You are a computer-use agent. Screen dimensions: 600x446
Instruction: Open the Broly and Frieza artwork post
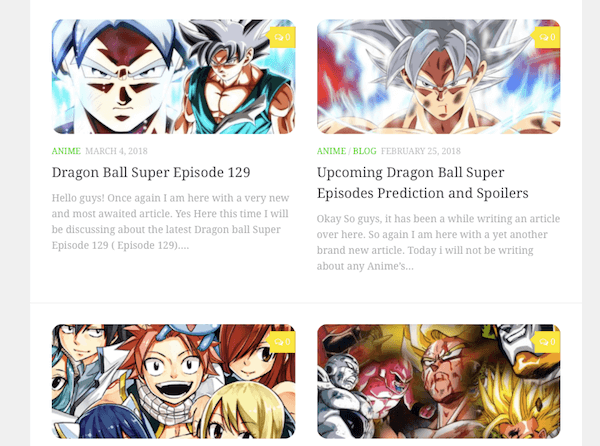click(439, 381)
